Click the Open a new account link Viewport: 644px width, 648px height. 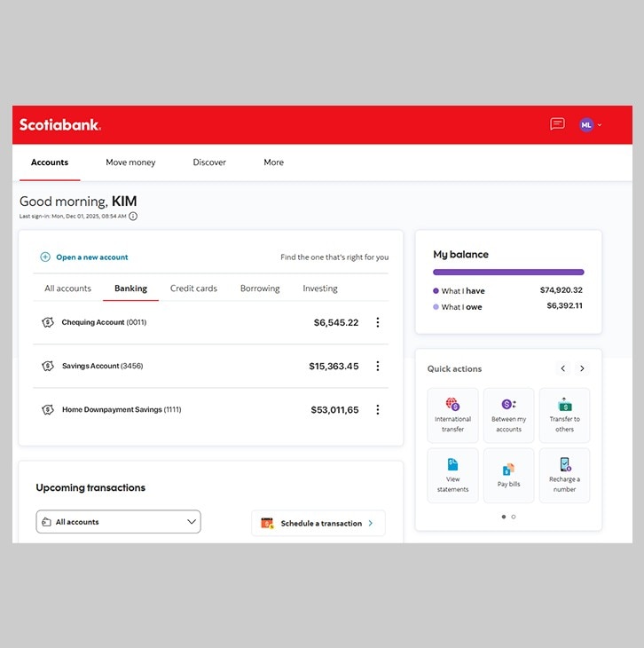(91, 257)
